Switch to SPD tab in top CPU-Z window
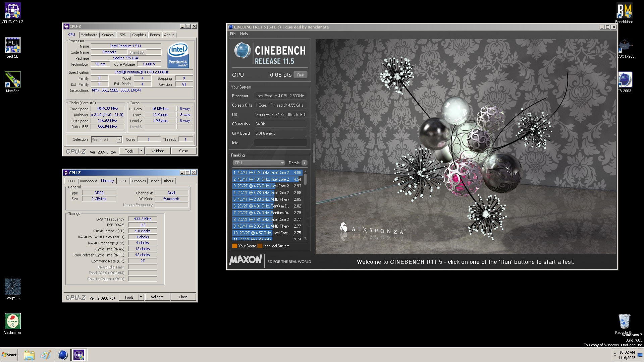 [123, 35]
